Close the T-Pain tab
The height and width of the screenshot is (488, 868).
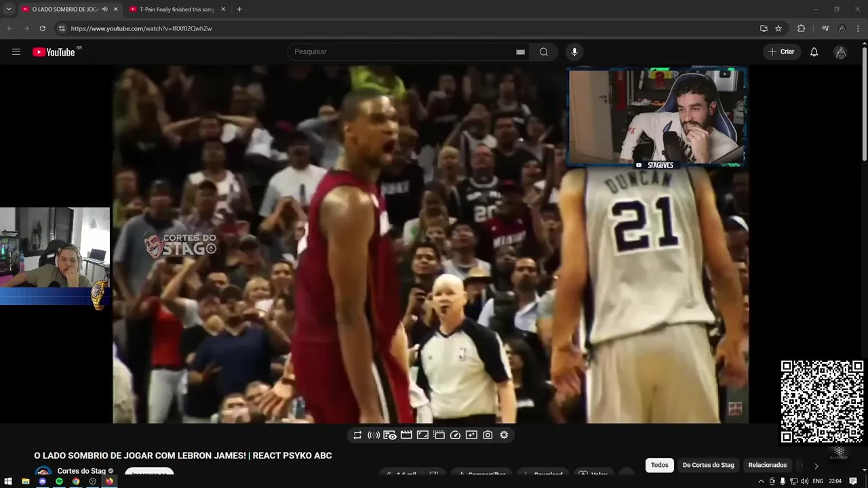[x=222, y=9]
